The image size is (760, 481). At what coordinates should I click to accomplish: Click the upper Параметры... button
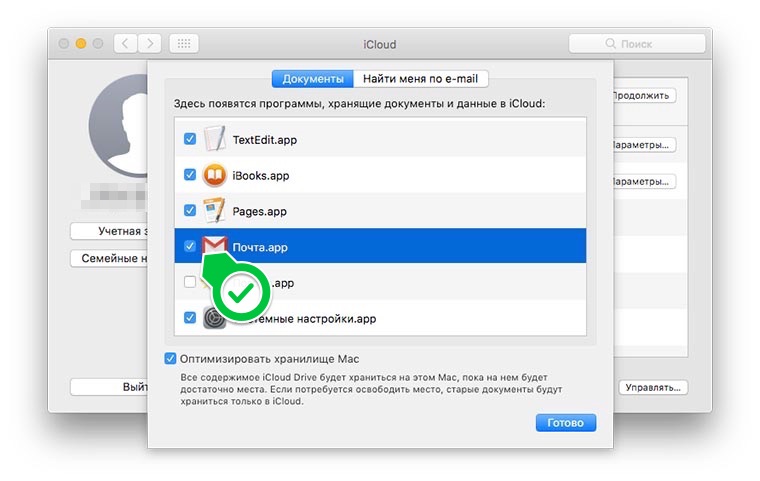point(643,145)
